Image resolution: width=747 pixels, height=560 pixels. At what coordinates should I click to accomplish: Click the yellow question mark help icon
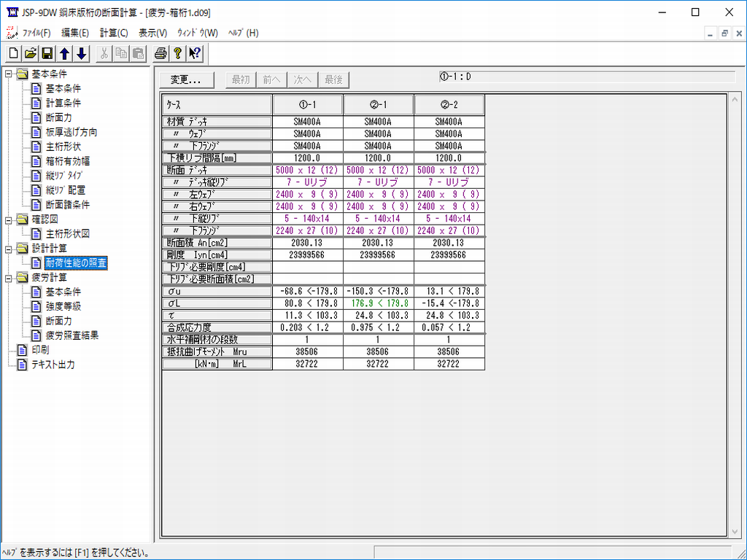[x=177, y=53]
